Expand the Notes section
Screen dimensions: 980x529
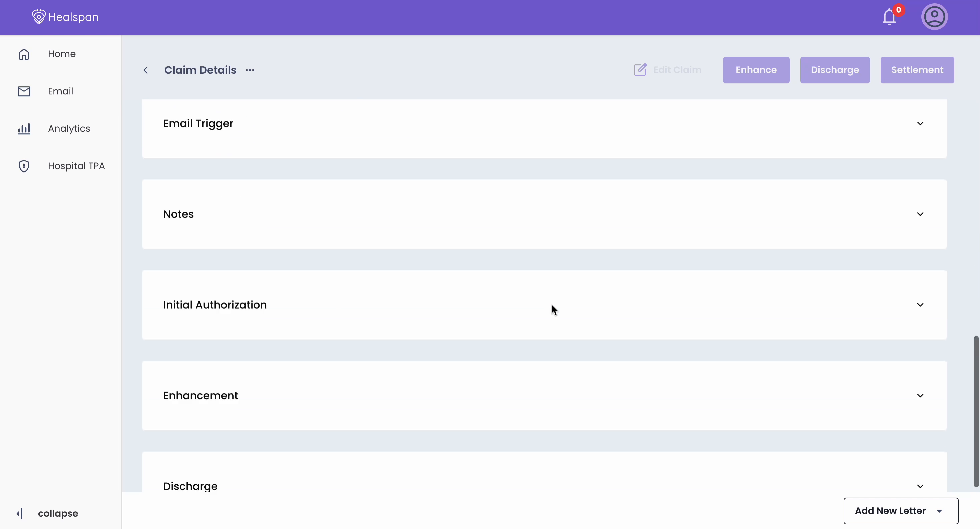click(x=920, y=214)
